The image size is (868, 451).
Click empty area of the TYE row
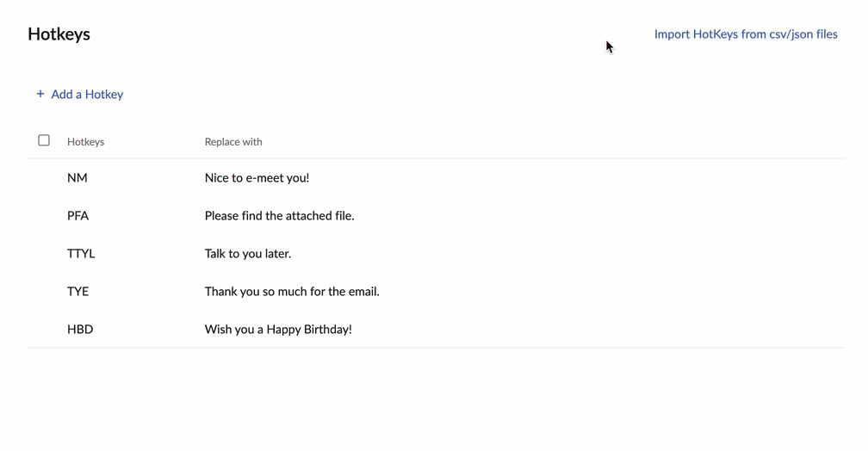click(609, 291)
